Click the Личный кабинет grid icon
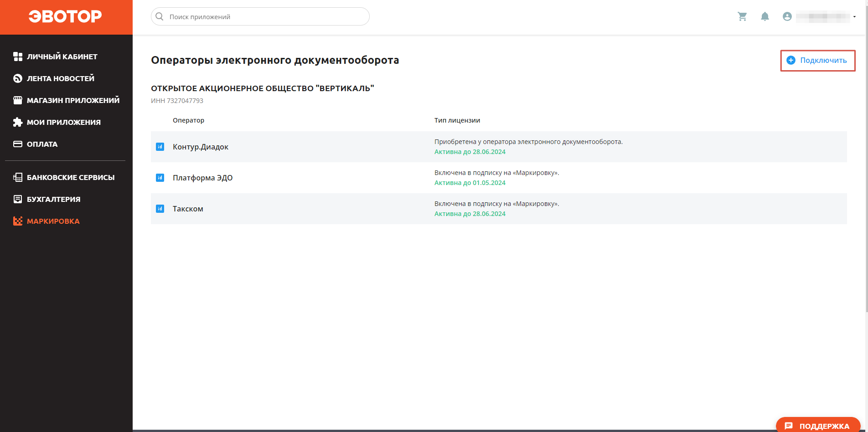This screenshot has height=432, width=868. [18, 57]
